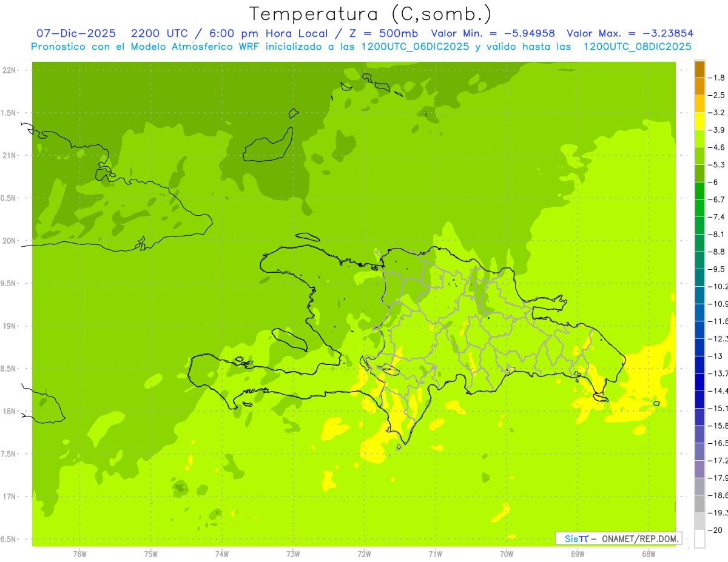Click the orange swatch between -1.8 and -2.5
Viewport: 728px width, 562px height.
pos(699,87)
